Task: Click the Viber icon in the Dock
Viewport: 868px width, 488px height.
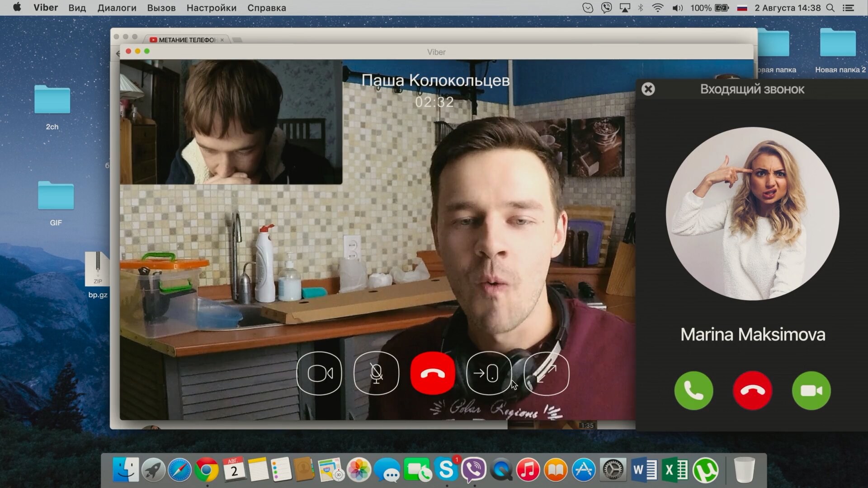Action: [x=473, y=470]
